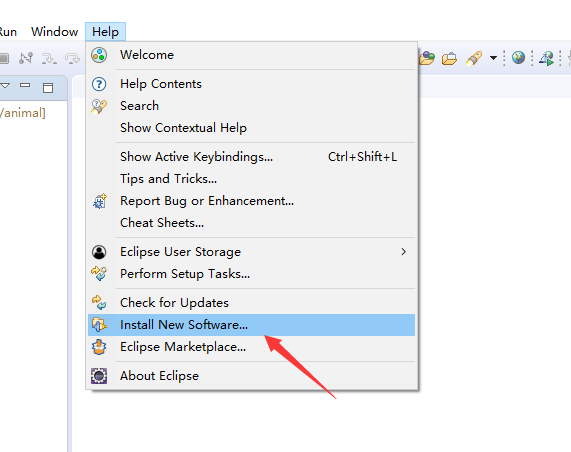Screen dimensions: 571x452
Task: Select Show Contextual Help
Action: (251, 128)
